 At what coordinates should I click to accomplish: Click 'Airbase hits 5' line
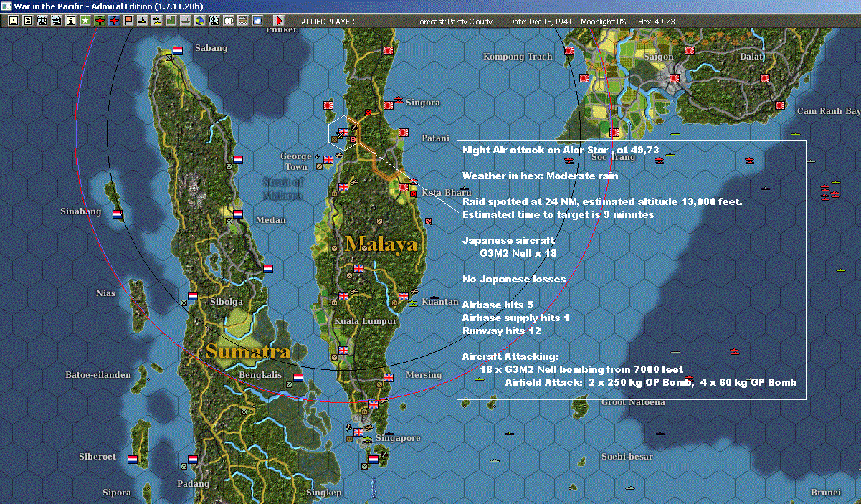point(498,305)
